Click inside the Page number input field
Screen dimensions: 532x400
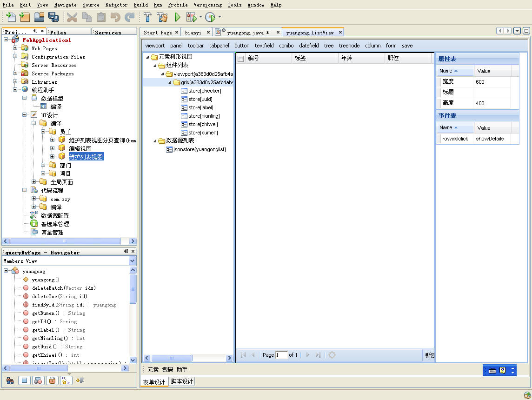click(282, 355)
